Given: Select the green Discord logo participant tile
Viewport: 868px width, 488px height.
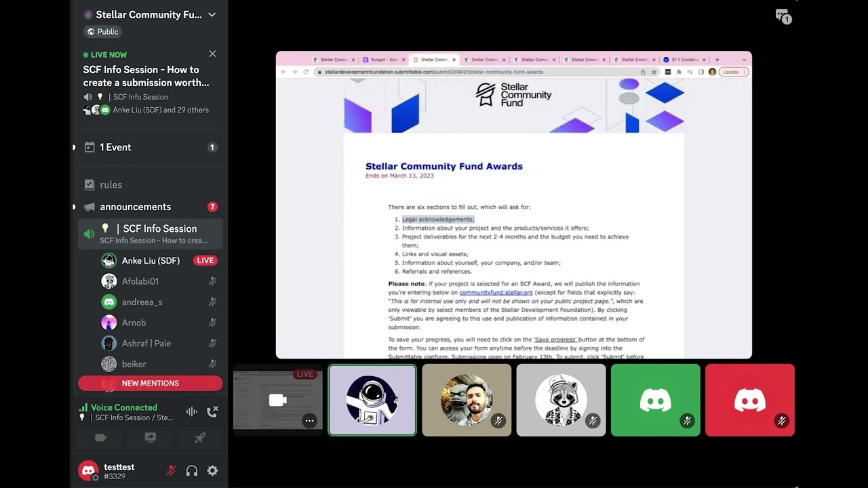Looking at the screenshot, I should (x=655, y=400).
